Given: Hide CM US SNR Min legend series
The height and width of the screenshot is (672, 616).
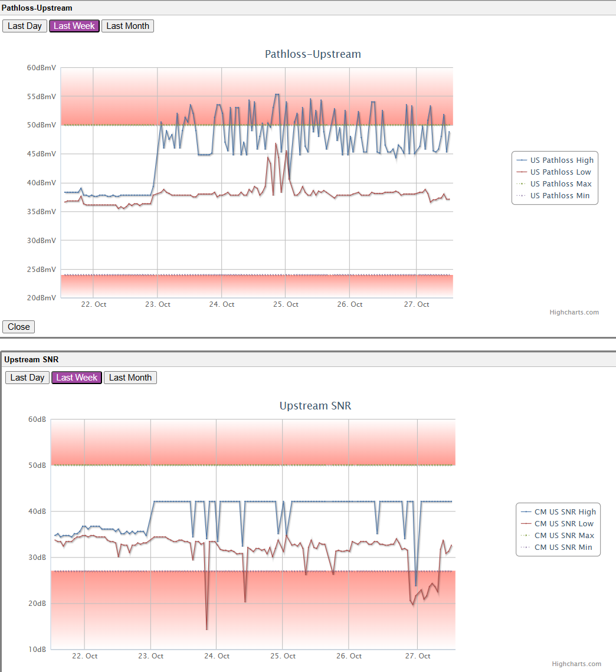Looking at the screenshot, I should point(563,547).
